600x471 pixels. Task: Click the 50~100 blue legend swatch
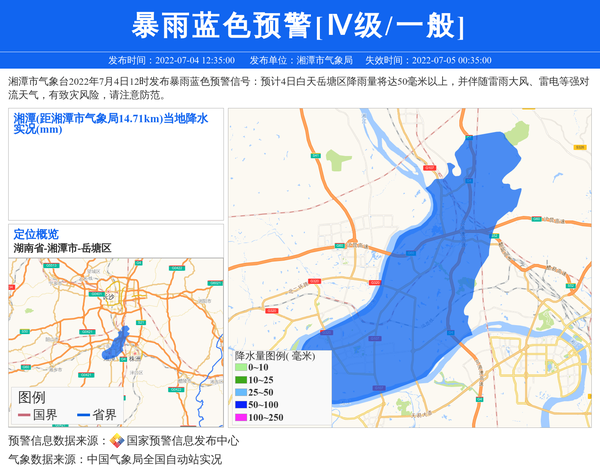(241, 405)
